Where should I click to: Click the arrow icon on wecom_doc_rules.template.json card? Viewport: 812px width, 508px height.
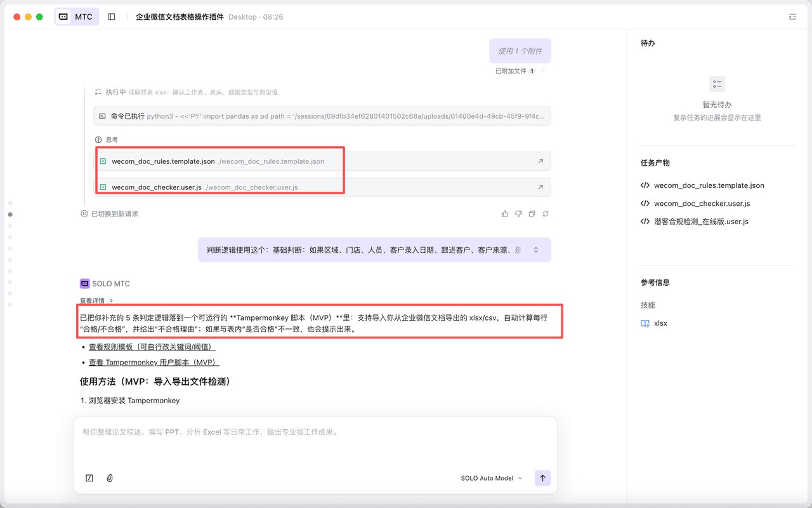pyautogui.click(x=540, y=161)
